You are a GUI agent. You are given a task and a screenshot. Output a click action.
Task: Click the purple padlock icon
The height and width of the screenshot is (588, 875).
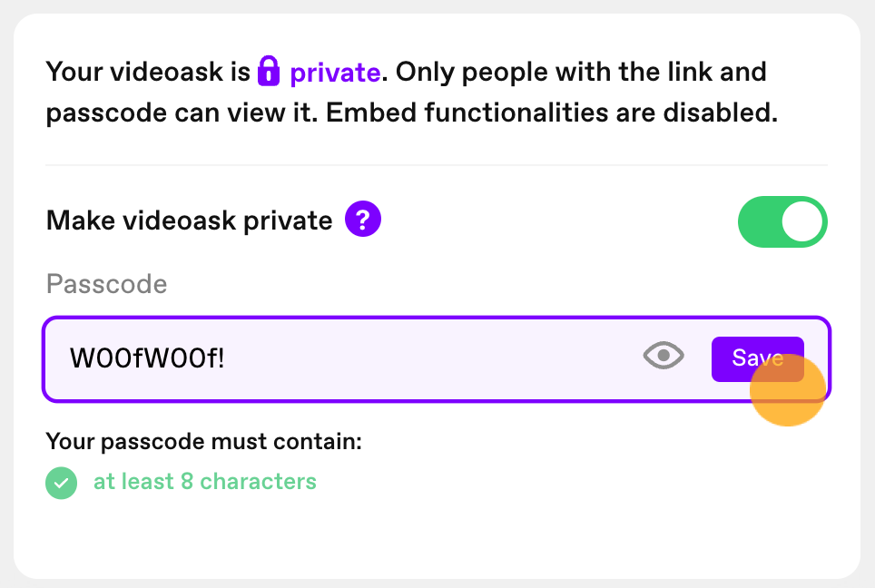pyautogui.click(x=269, y=71)
